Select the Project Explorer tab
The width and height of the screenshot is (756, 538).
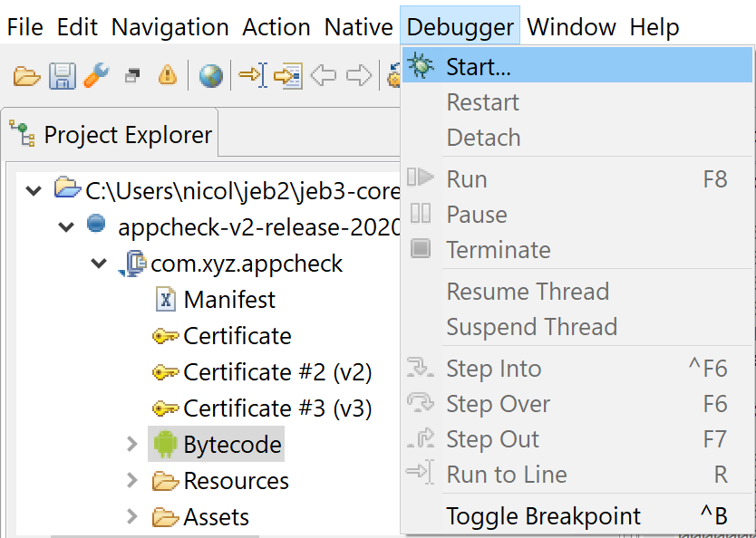point(111,134)
